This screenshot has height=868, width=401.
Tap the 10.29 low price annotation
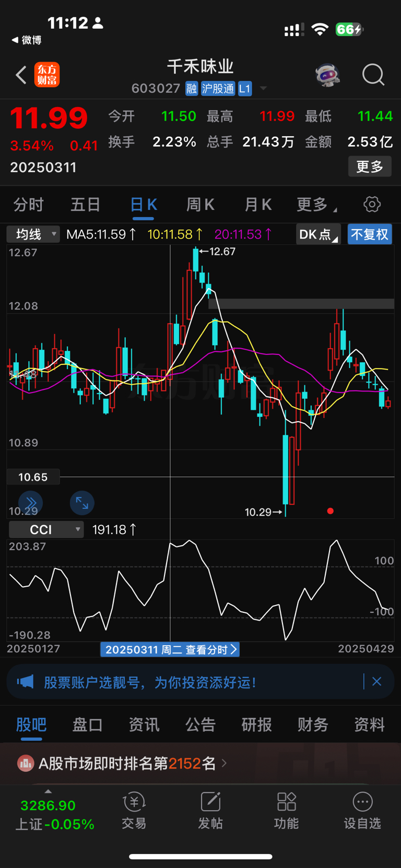point(264,512)
